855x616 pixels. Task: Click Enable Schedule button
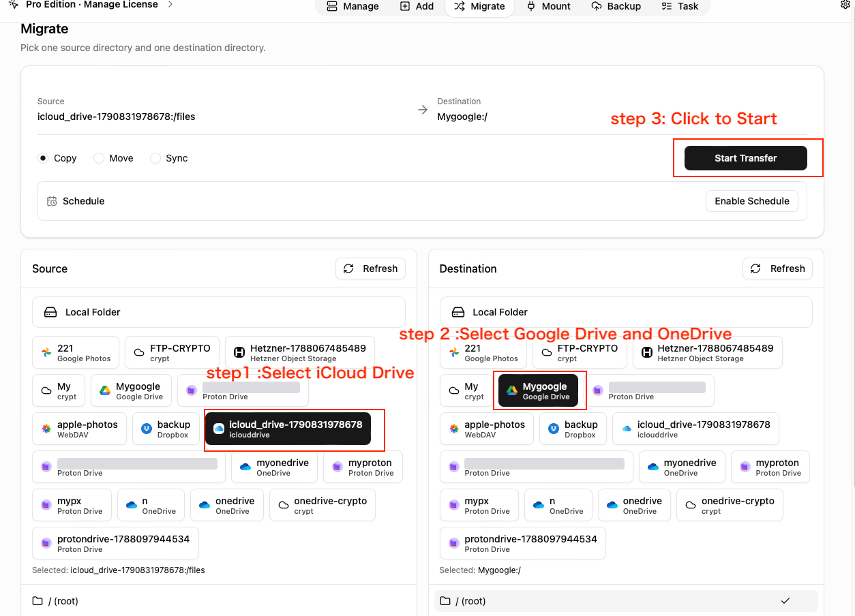(752, 201)
